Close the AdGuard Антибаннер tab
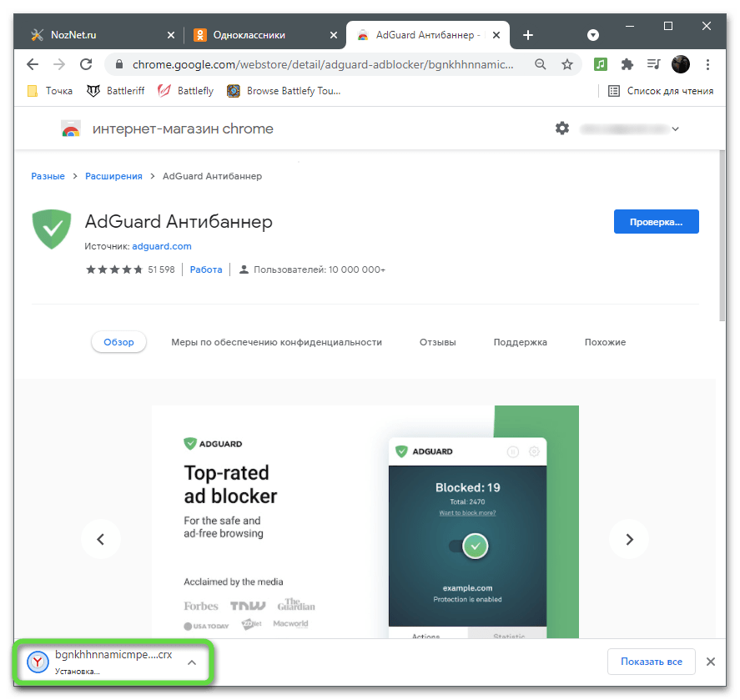 pyautogui.click(x=496, y=35)
